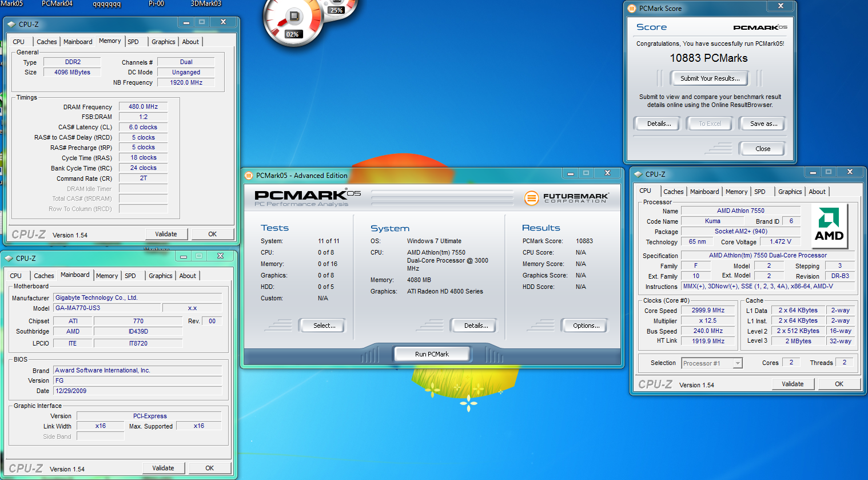Click the Level 3 2 MBytes cache value
The width and height of the screenshot is (868, 480).
(x=798, y=341)
